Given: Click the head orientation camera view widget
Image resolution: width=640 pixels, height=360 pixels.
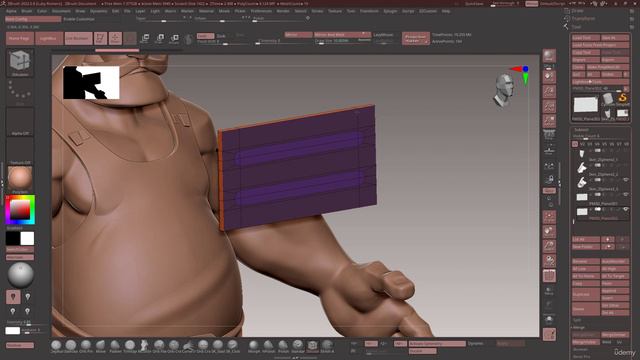Looking at the screenshot, I should [504, 90].
